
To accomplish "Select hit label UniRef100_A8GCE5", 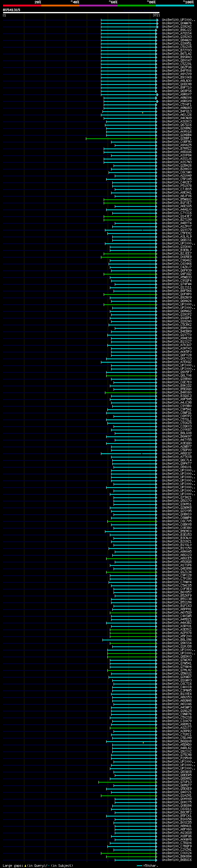I will click(177, 558).
